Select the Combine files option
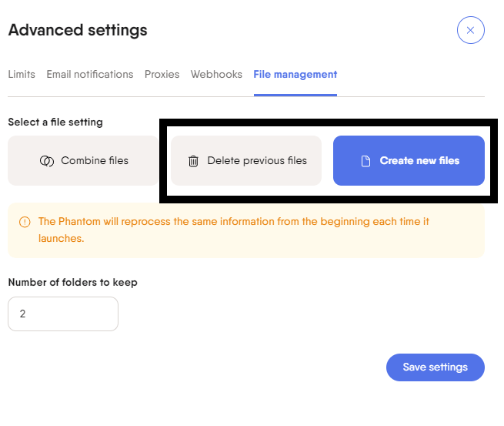 (83, 161)
